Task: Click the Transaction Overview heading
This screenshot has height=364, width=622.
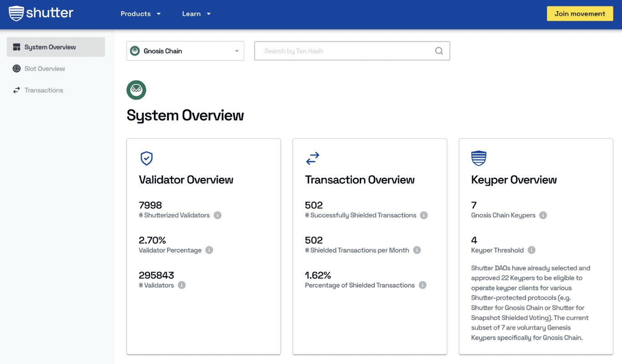Action: pyautogui.click(x=360, y=180)
